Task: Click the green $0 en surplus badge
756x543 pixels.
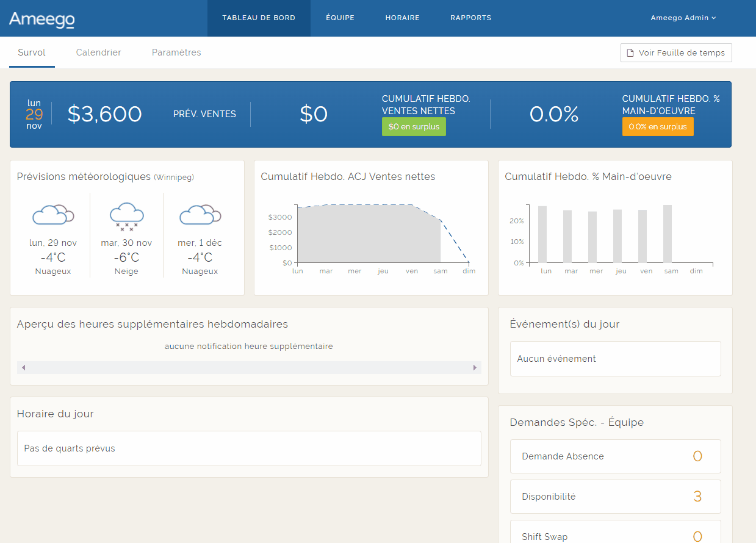Action: coord(414,127)
